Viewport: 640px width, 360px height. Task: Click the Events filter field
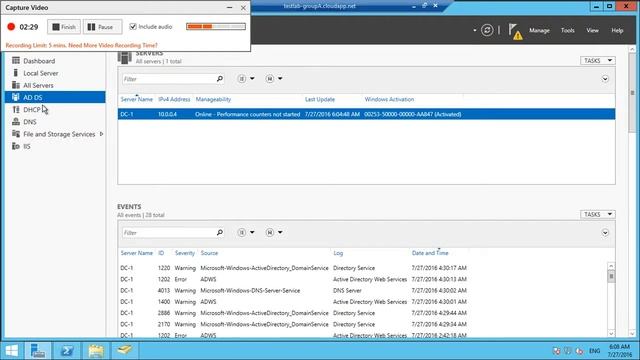click(x=168, y=233)
